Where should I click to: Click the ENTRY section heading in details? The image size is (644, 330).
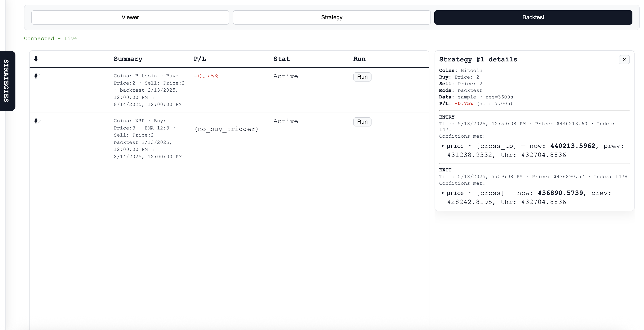click(x=447, y=117)
